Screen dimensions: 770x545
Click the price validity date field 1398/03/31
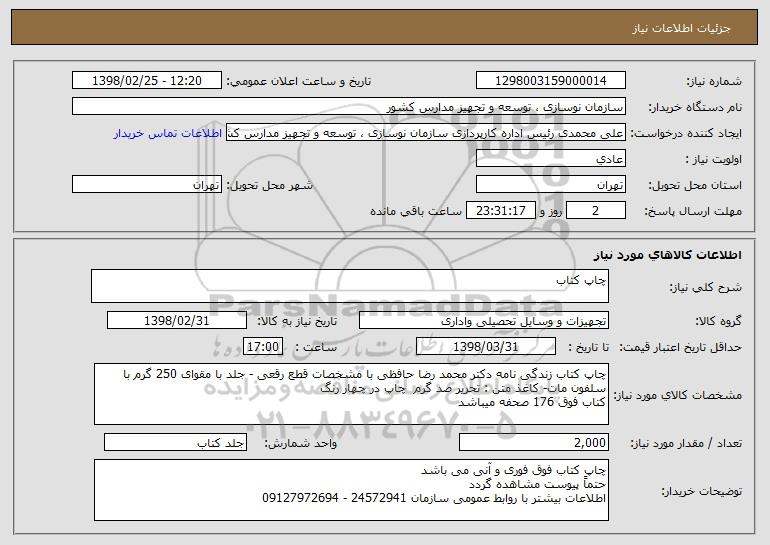pos(486,346)
